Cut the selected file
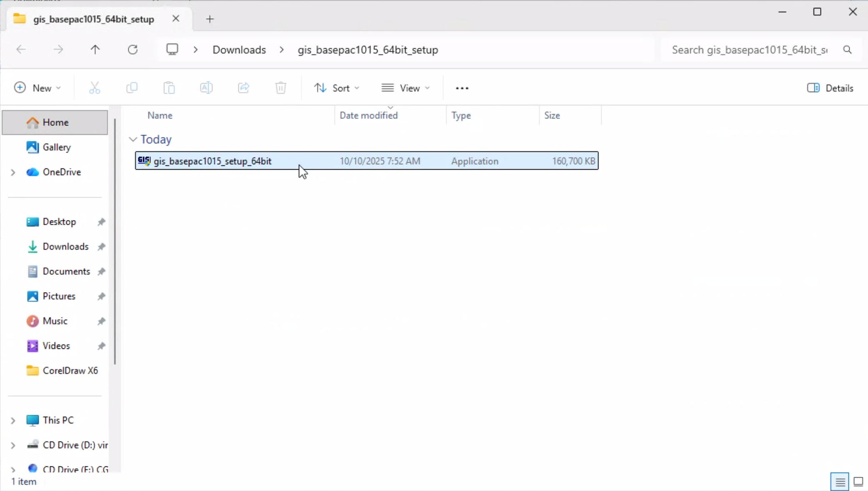This screenshot has width=868, height=491. coord(95,88)
